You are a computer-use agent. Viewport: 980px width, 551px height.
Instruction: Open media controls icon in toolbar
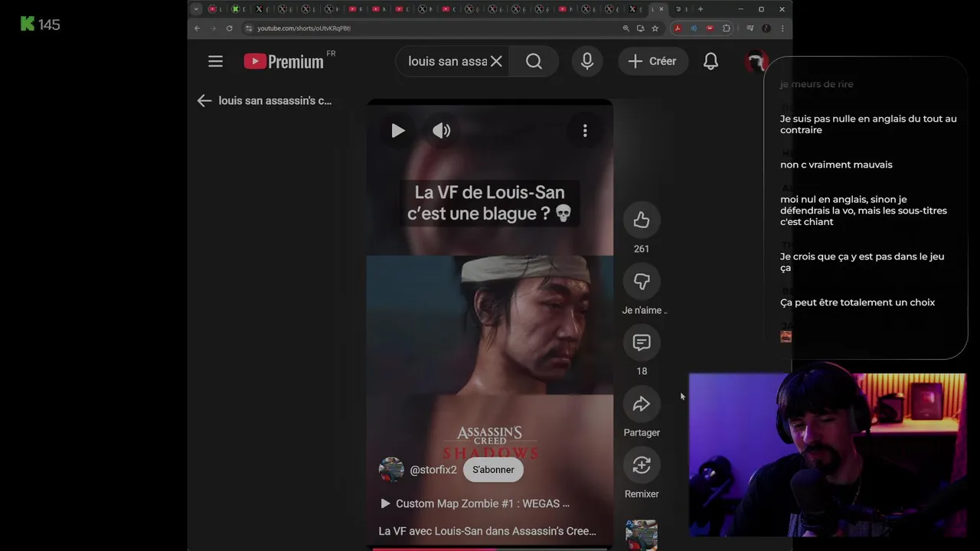click(x=750, y=28)
